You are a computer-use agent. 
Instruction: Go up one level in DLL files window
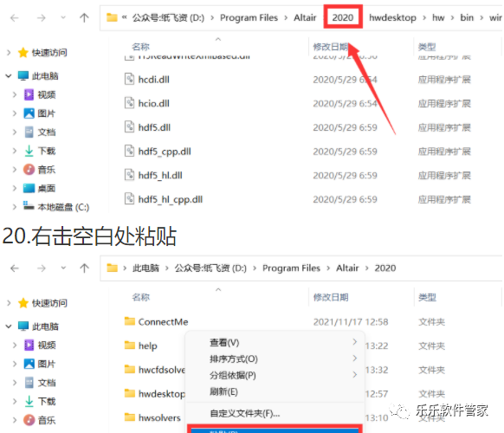(x=84, y=17)
